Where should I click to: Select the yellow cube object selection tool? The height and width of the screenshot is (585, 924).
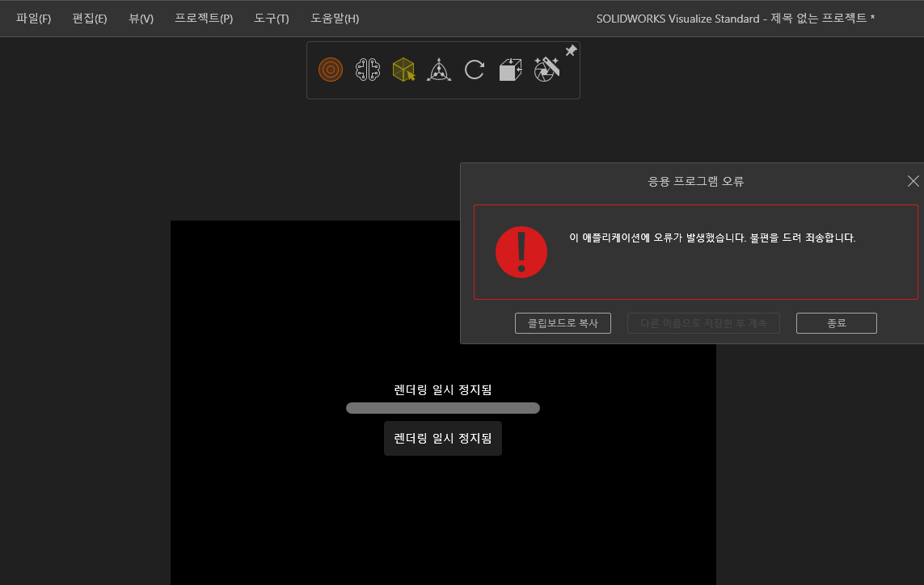403,69
